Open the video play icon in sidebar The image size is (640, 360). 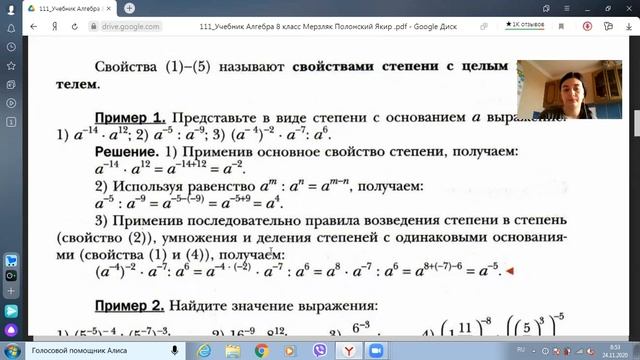(11, 103)
